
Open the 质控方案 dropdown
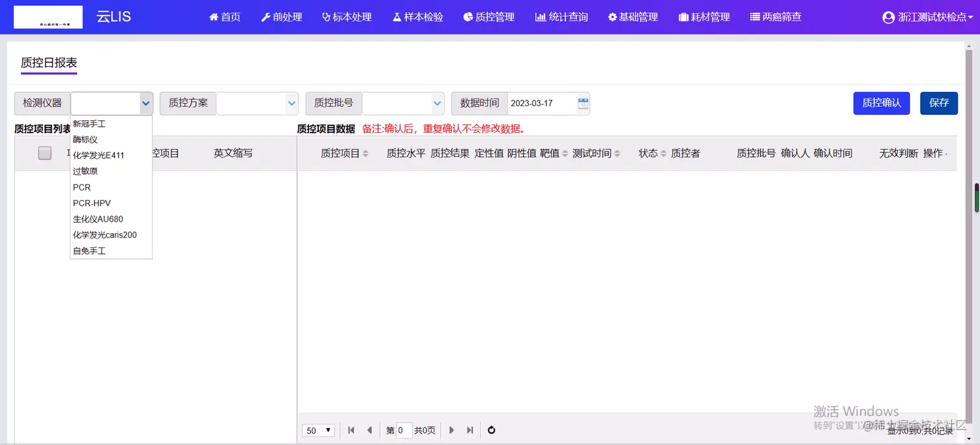click(291, 103)
